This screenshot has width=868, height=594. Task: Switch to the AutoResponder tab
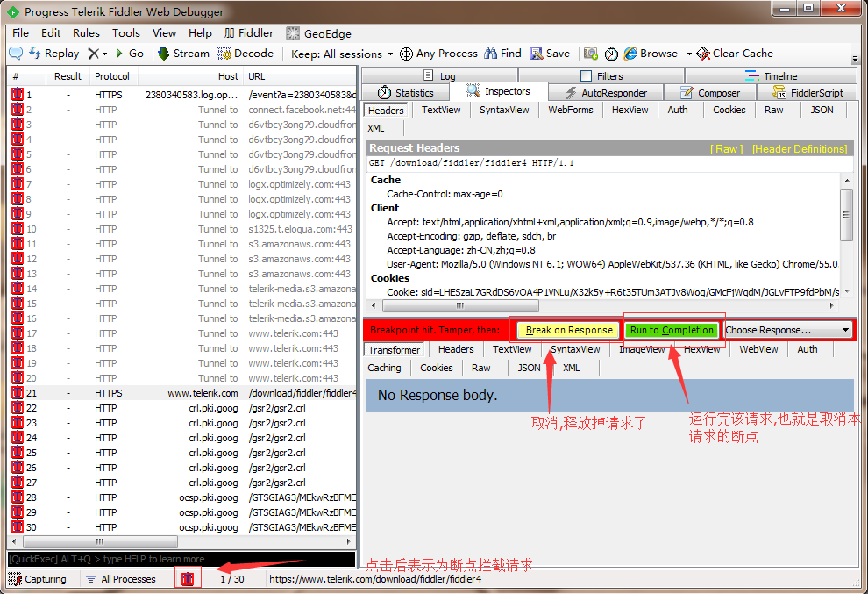pos(606,92)
